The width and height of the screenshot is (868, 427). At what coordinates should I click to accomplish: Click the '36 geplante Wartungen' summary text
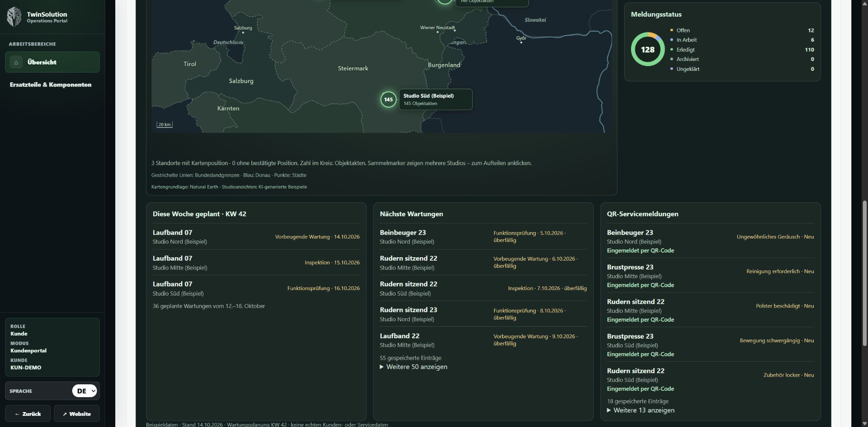[209, 306]
